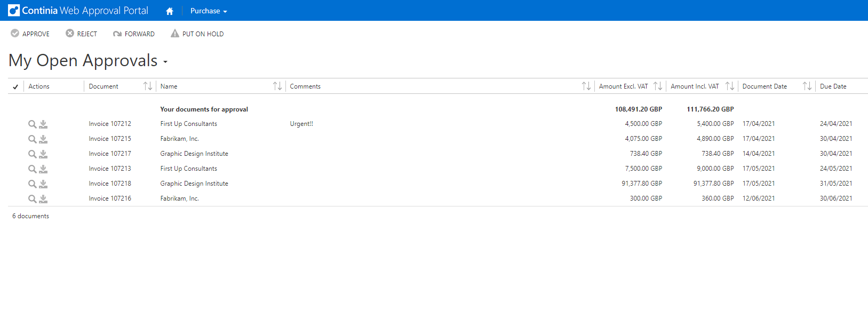Click Graphic Design Institute in 107217 row

pyautogui.click(x=194, y=154)
